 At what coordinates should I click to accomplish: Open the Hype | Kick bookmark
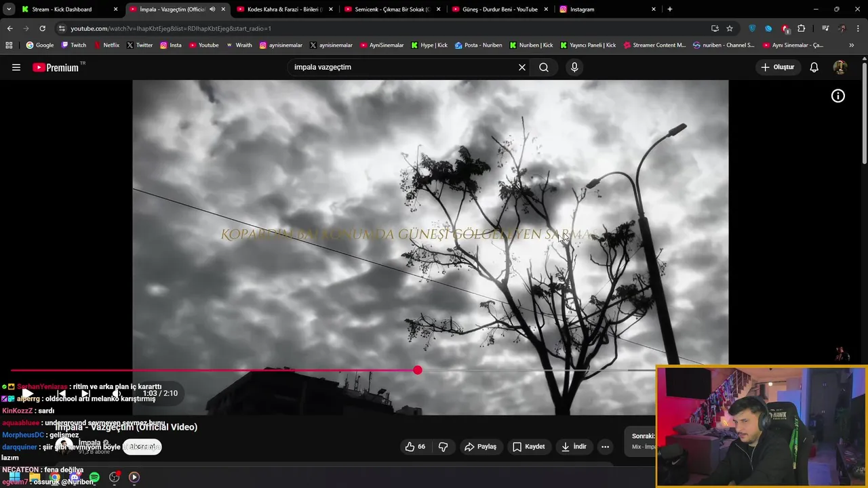pos(429,45)
